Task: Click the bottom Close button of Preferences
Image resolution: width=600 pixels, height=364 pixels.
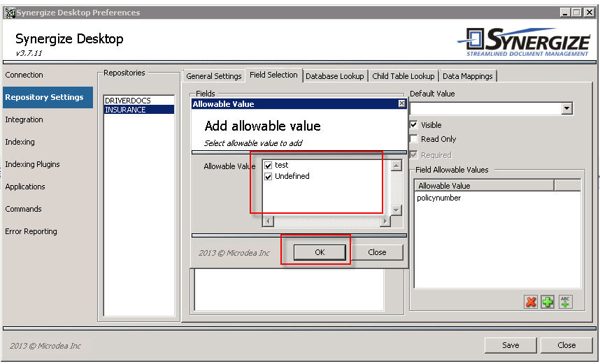Action: point(566,345)
